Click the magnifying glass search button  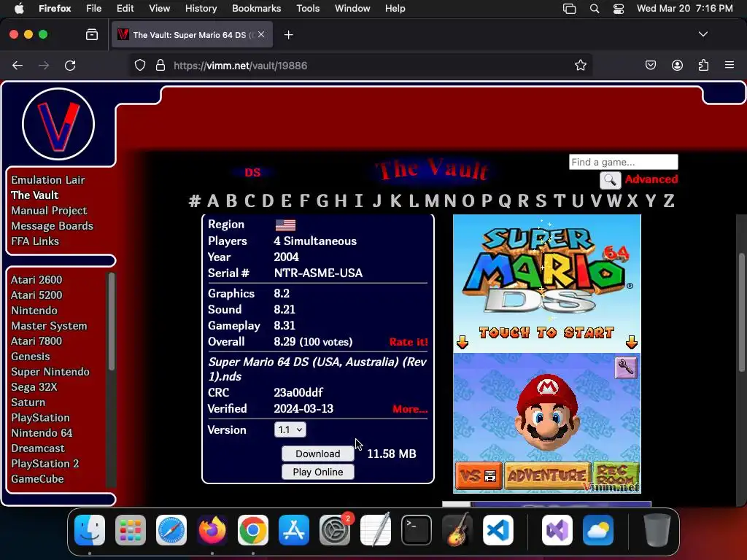point(610,180)
